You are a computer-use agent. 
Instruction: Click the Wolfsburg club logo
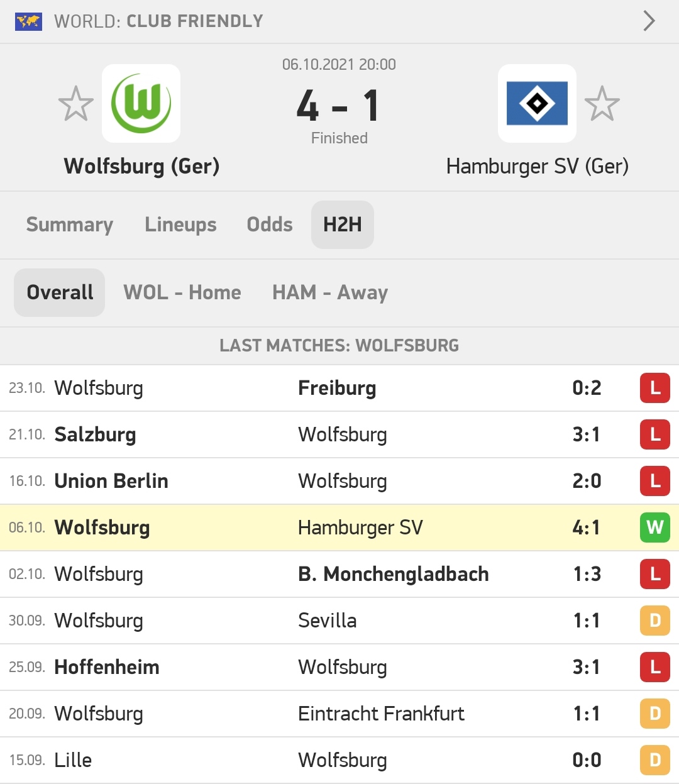click(141, 104)
